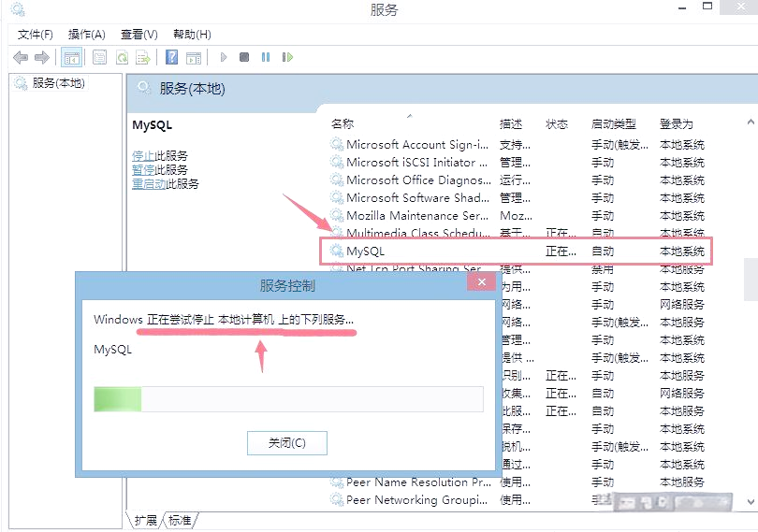This screenshot has width=758, height=532.
Task: Click the scrollbar down arrow in services list
Action: coord(751,501)
